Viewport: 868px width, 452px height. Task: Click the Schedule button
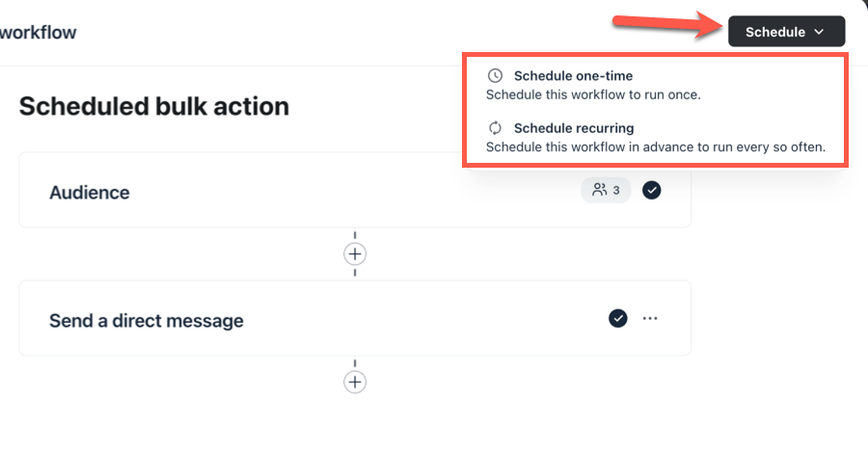click(774, 32)
